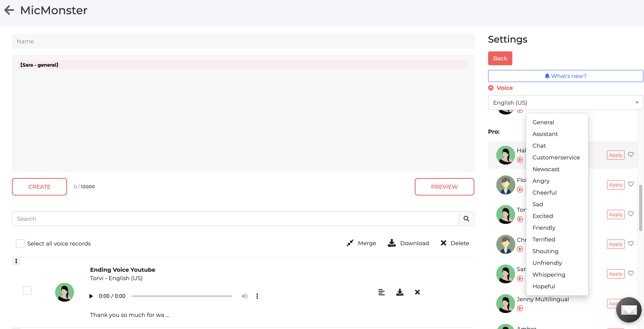Viewport: 644px width, 329px height.
Task: Apply the Torvi voice
Action: click(615, 215)
